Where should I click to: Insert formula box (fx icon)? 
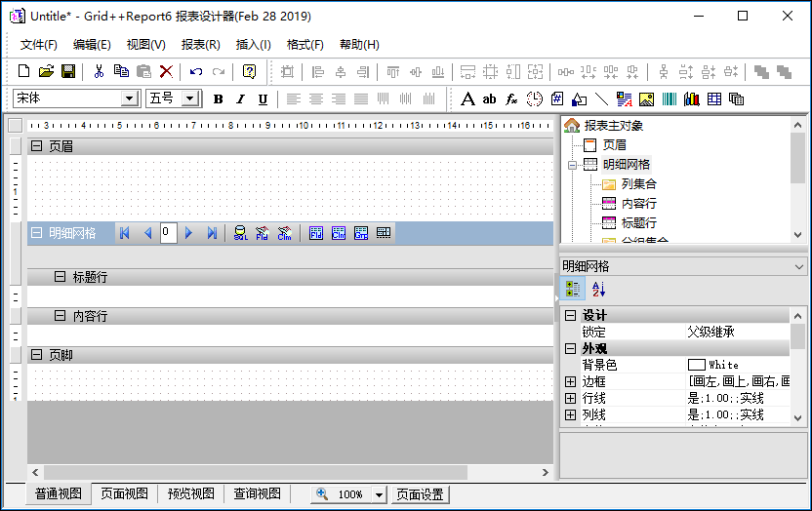click(511, 98)
